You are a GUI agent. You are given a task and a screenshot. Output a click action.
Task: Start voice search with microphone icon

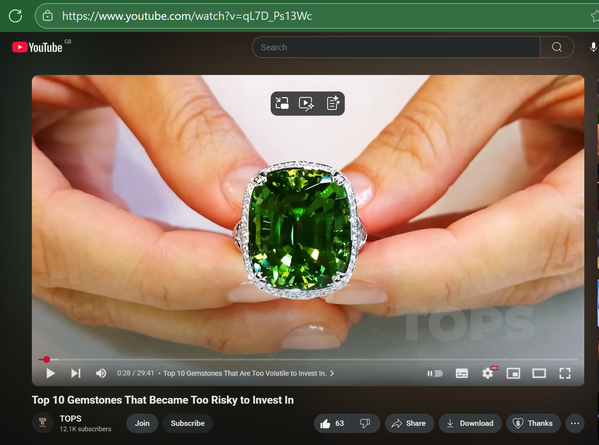tap(593, 47)
